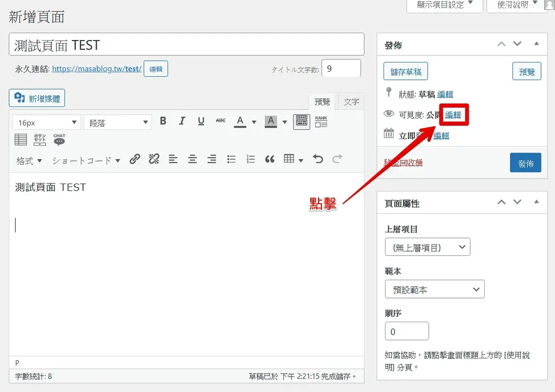The width and height of the screenshot is (555, 392).
Task: Insert RANK ranking element
Action: click(321, 122)
